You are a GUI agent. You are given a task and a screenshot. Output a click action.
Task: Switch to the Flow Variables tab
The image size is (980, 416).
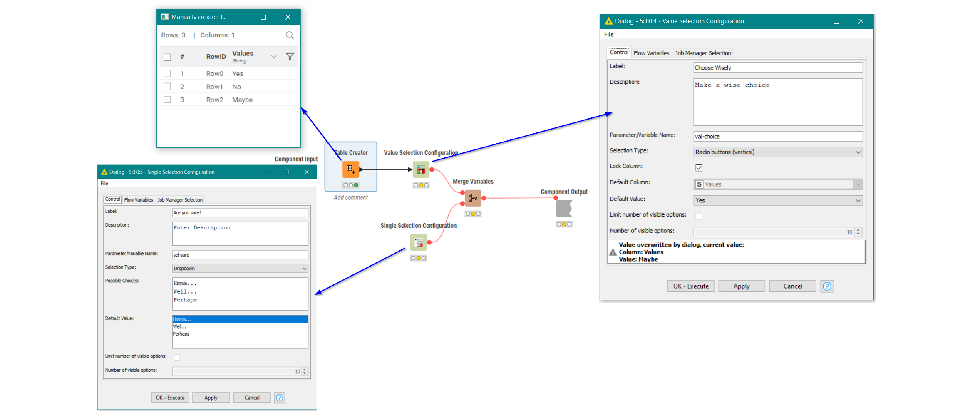point(651,52)
